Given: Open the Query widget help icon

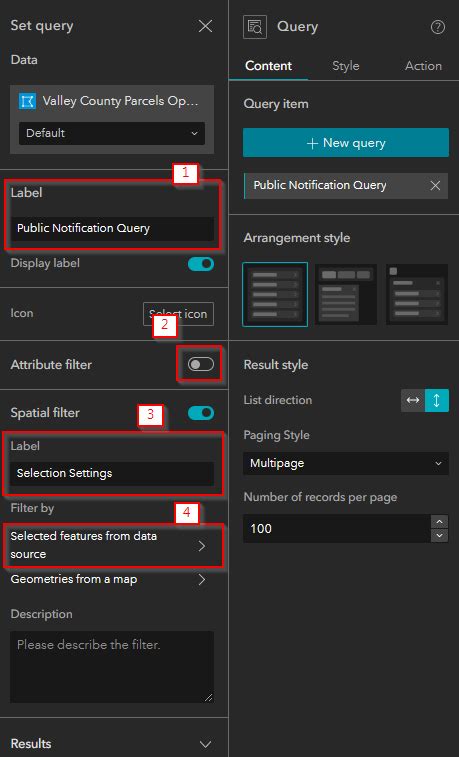Looking at the screenshot, I should tap(437, 28).
